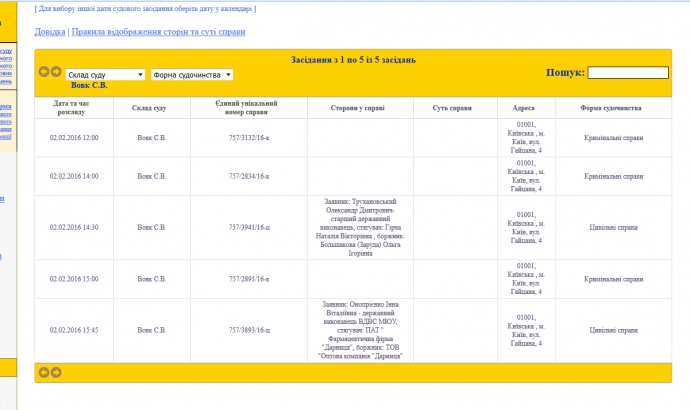This screenshot has width=690, height=410.
Task: Click the 02.02.2016 15:00 date cell
Action: pos(74,278)
